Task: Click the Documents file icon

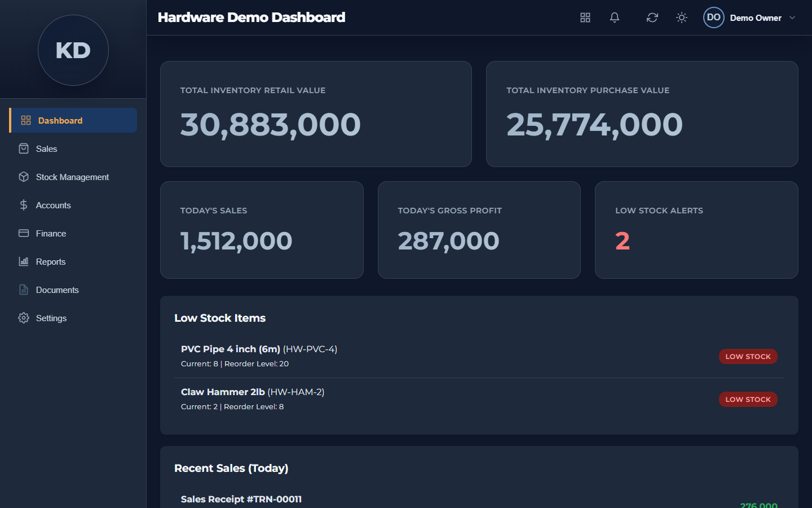Action: [x=24, y=290]
